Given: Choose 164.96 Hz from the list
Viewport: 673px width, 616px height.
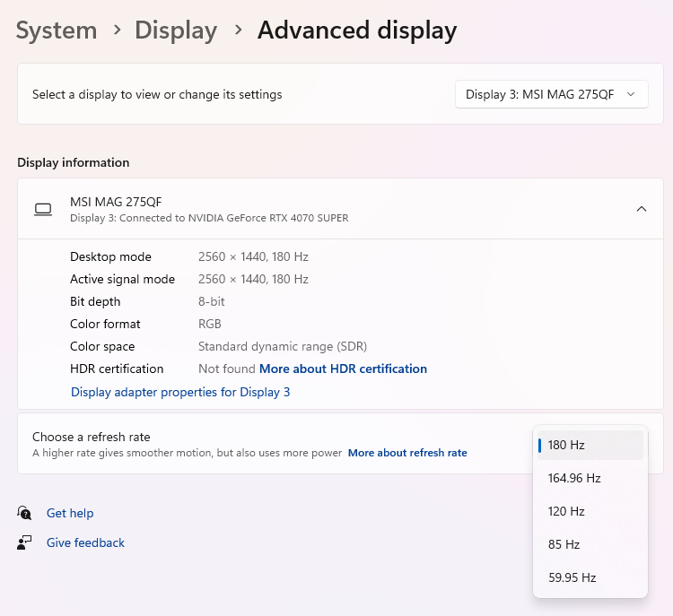Looking at the screenshot, I should click(590, 478).
